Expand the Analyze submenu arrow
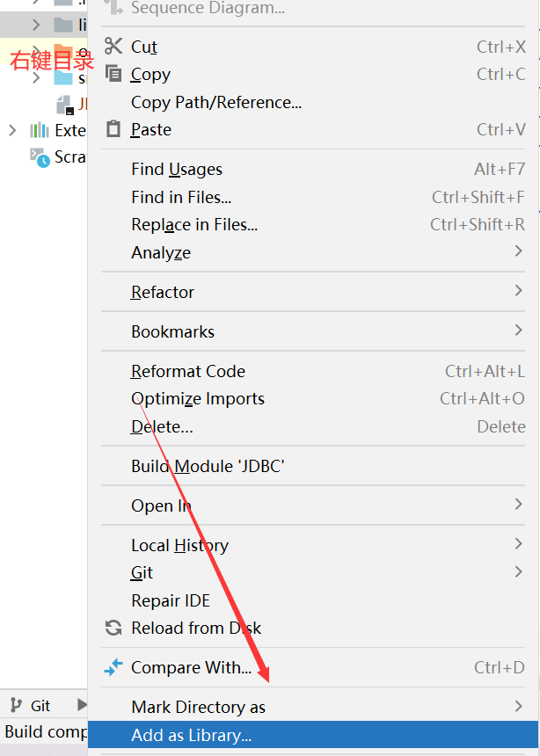 coord(518,251)
